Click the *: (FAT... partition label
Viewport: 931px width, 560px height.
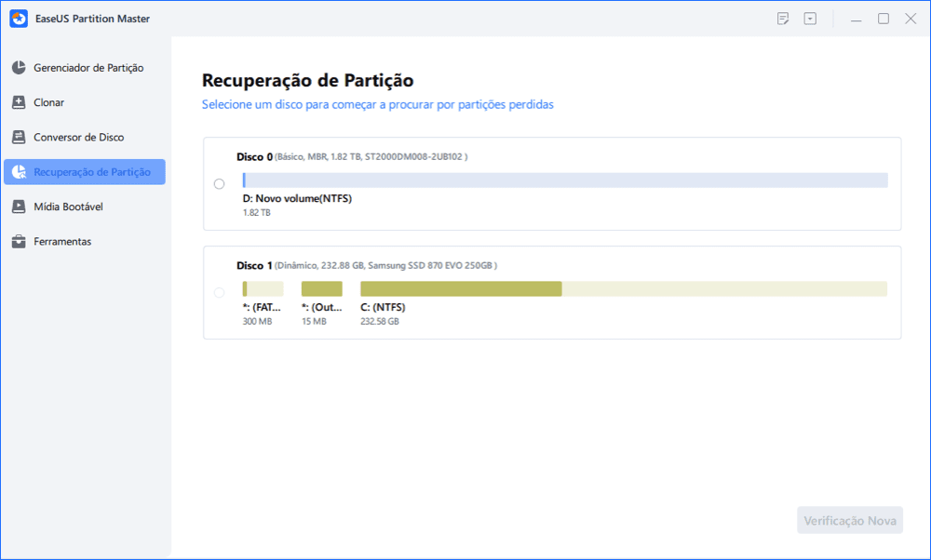[x=262, y=307]
